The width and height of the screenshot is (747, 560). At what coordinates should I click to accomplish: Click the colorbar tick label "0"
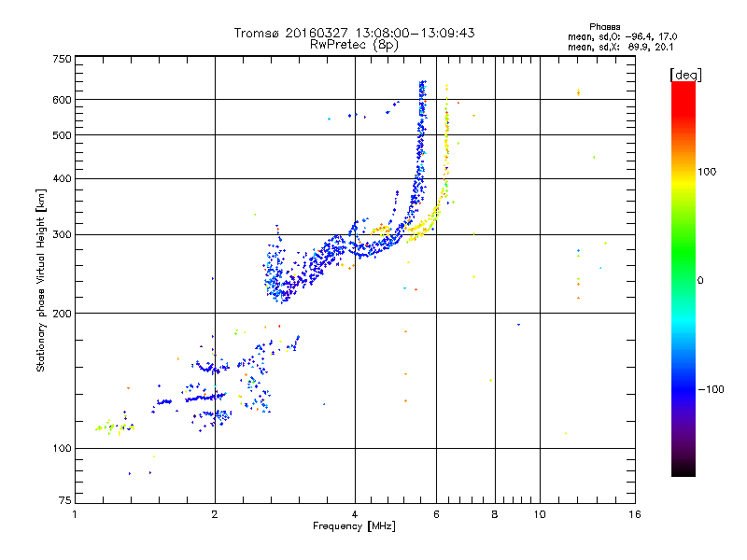coord(700,281)
